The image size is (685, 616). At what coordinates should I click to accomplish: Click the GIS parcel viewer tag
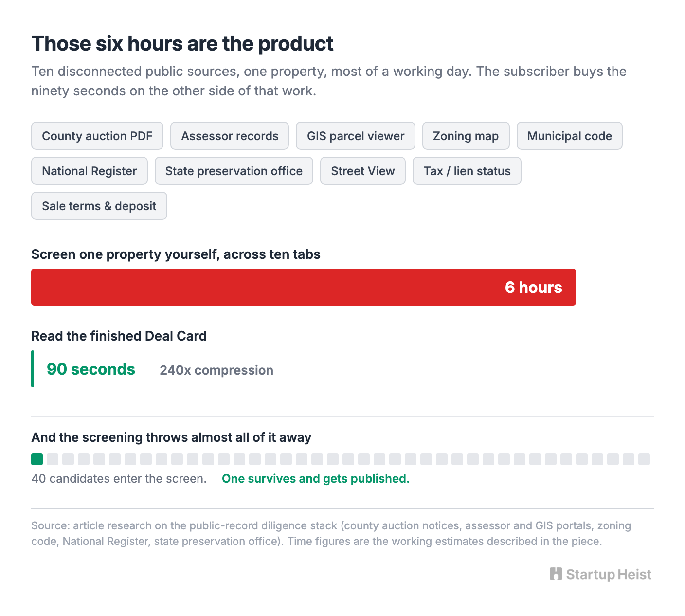[356, 136]
